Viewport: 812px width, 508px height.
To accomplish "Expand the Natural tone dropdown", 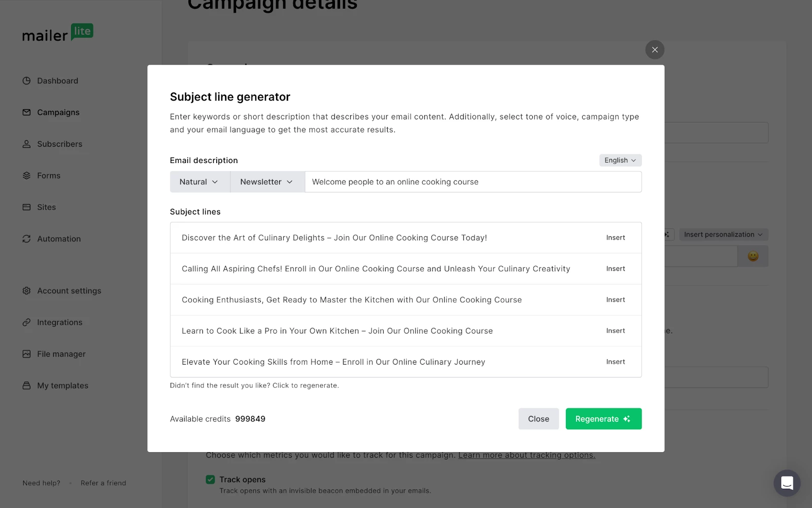I will pyautogui.click(x=199, y=182).
